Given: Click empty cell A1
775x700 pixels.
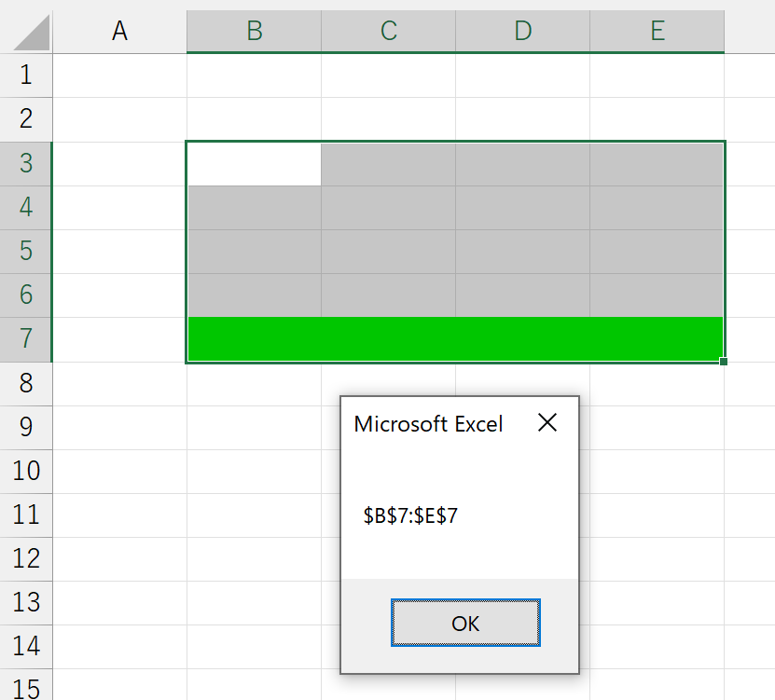Looking at the screenshot, I should (x=119, y=75).
